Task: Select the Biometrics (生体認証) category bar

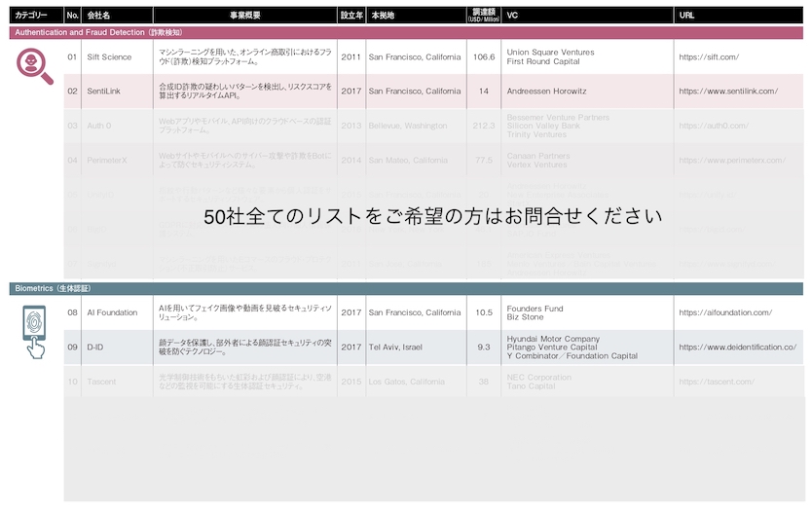Action: (406, 288)
